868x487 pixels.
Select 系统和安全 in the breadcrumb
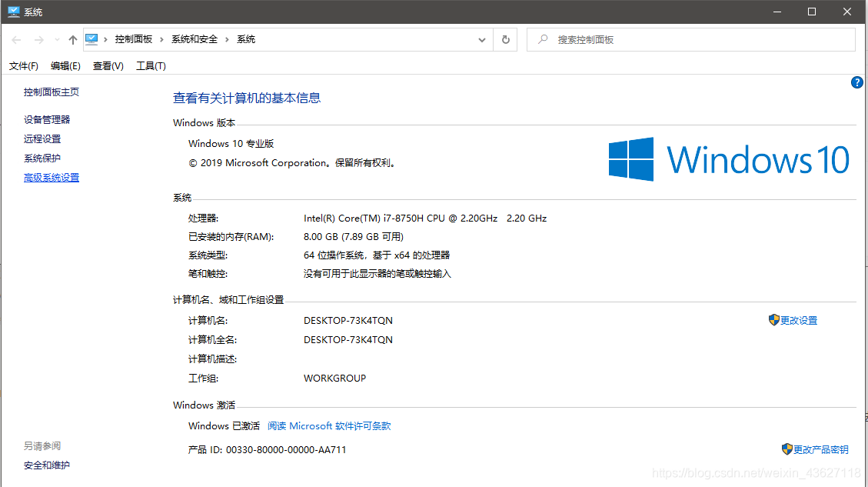pyautogui.click(x=195, y=39)
